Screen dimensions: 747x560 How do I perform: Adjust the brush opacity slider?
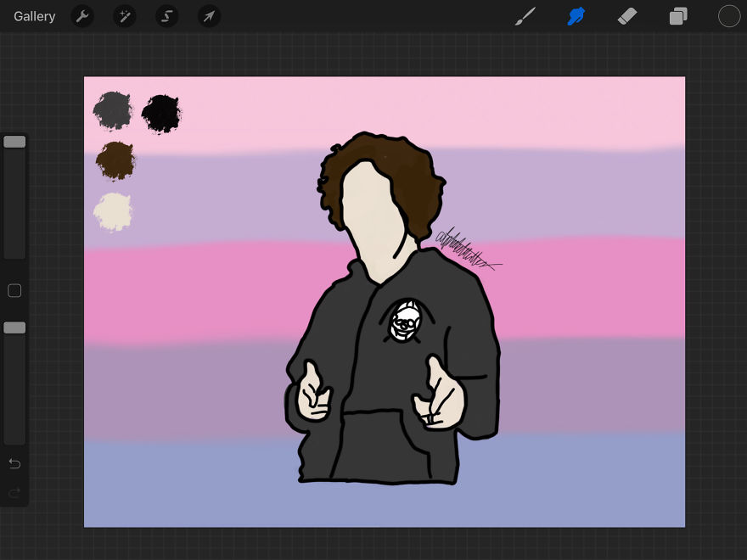tap(14, 327)
